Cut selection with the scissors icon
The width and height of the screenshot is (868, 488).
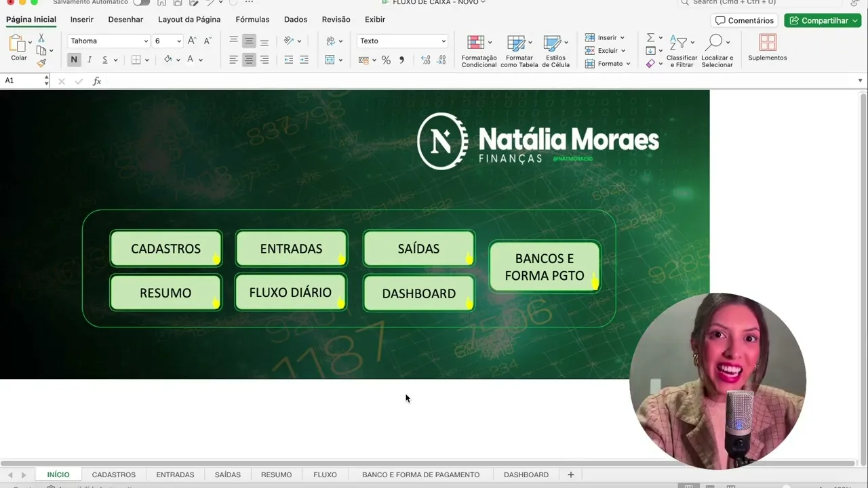point(41,38)
